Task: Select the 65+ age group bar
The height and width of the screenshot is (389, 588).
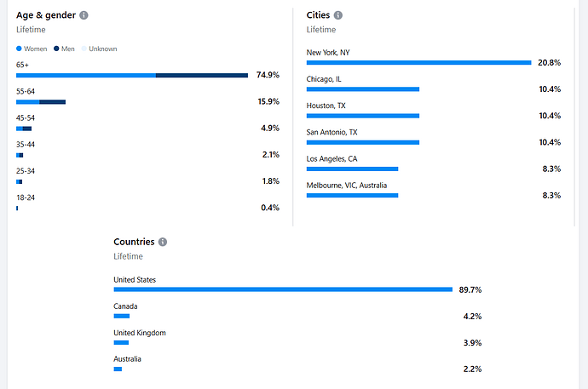Action: click(x=132, y=76)
